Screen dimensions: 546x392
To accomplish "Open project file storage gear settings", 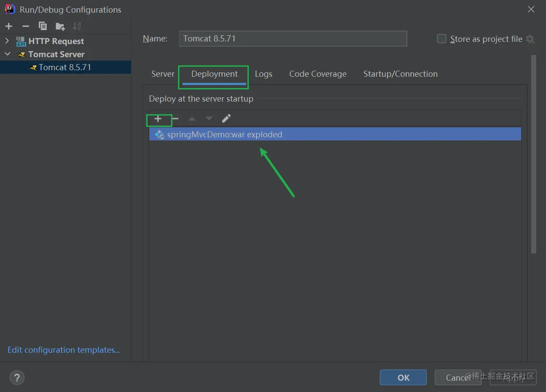I will tap(530, 39).
